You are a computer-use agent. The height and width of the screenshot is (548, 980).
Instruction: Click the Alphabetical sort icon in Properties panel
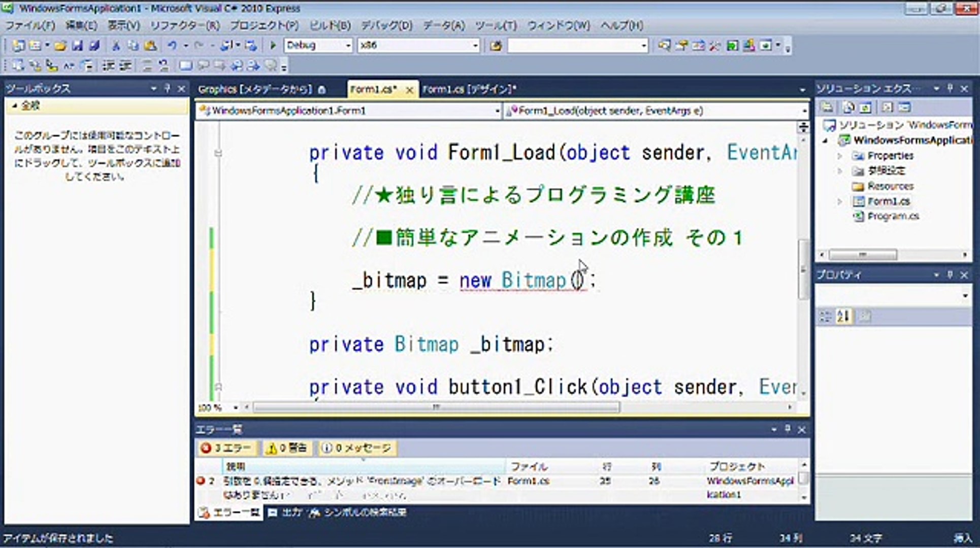click(843, 317)
